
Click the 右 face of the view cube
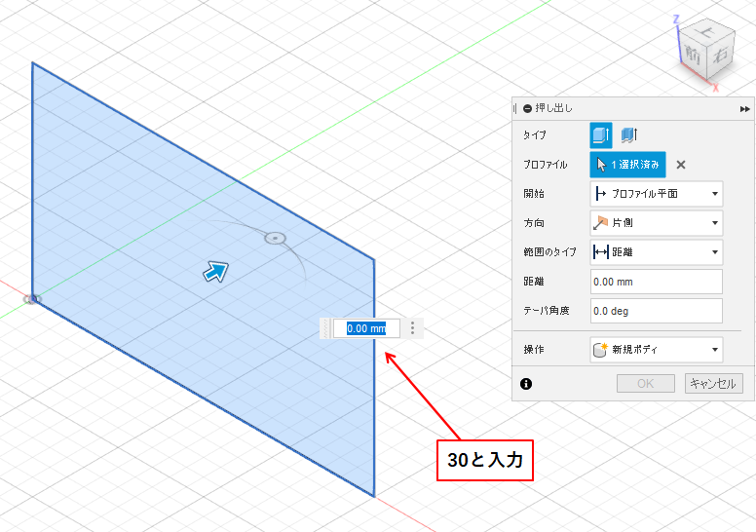click(720, 54)
